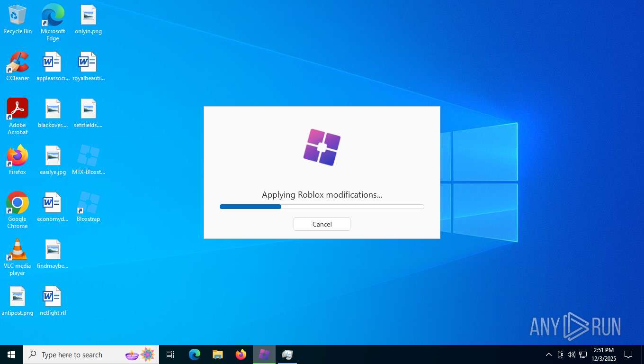Screen dimensions: 644x364
Task: Select the easilye.jpg desktop file
Action: coord(53,160)
